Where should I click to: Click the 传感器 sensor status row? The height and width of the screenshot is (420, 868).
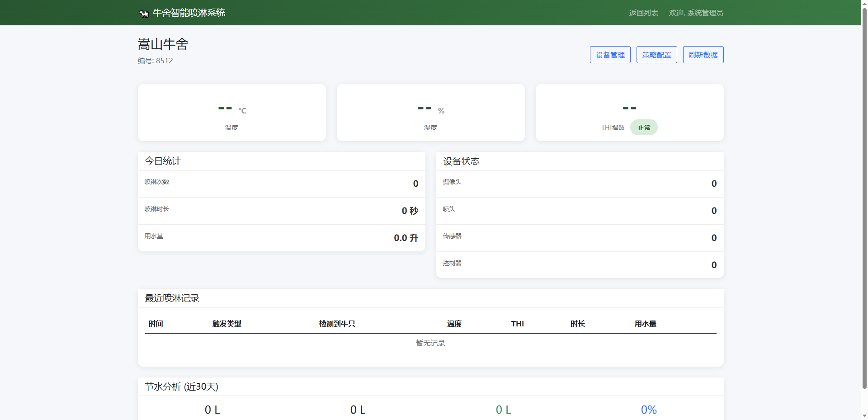pos(580,238)
